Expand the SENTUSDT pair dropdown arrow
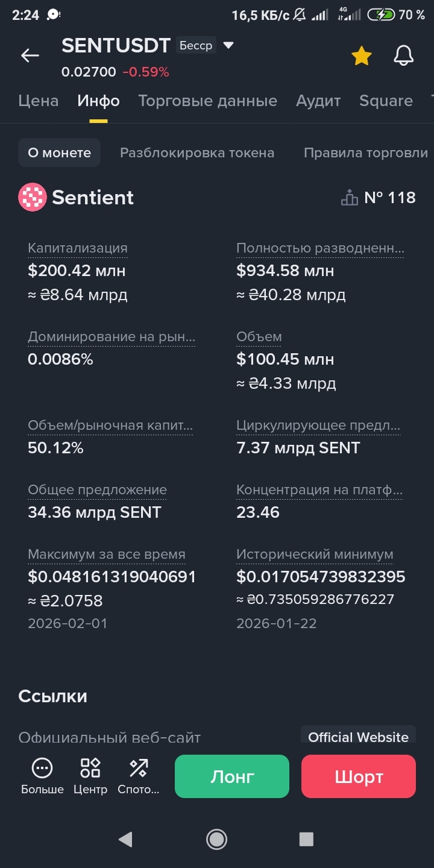 [x=228, y=45]
